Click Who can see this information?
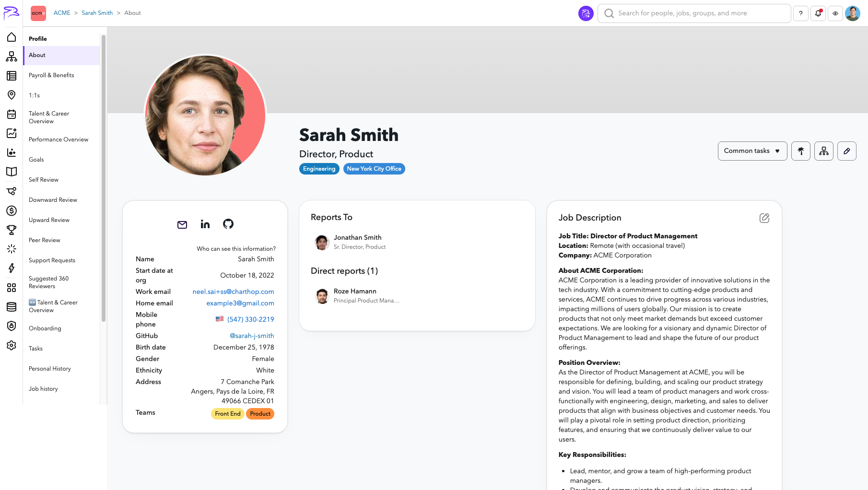 236,249
